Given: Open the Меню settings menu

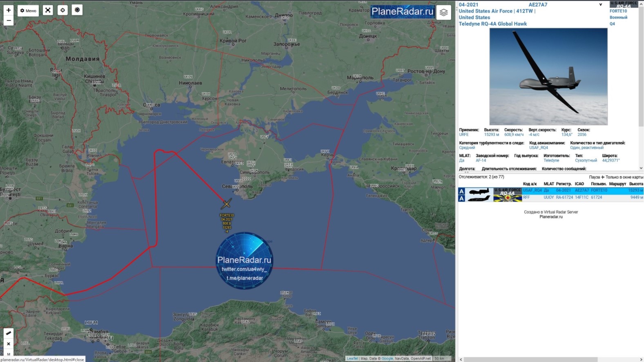Looking at the screenshot, I should click(x=28, y=11).
